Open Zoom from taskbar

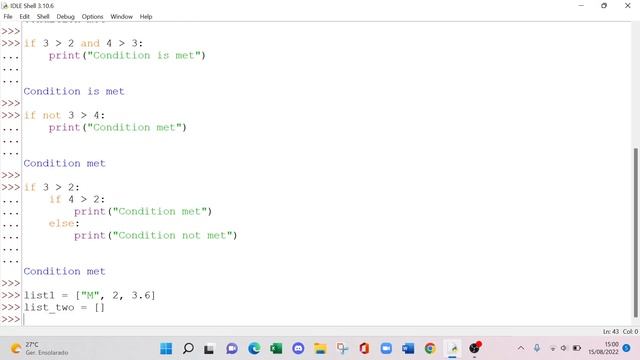tap(386, 349)
